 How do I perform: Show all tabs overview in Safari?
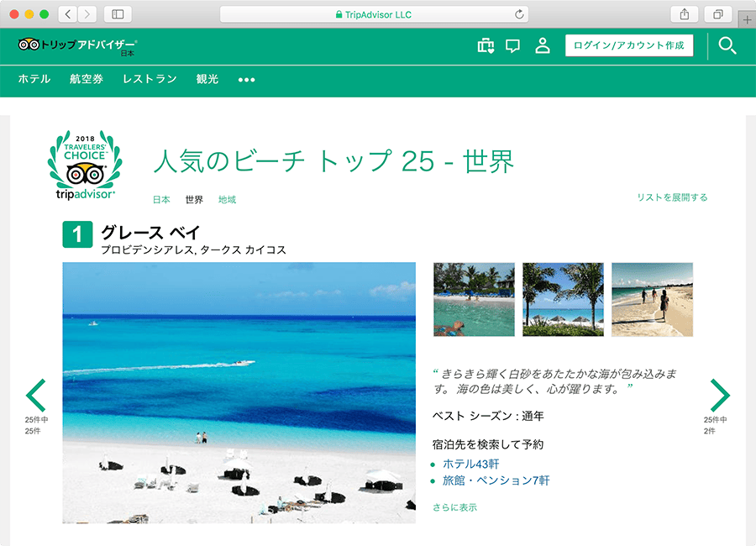point(718,14)
